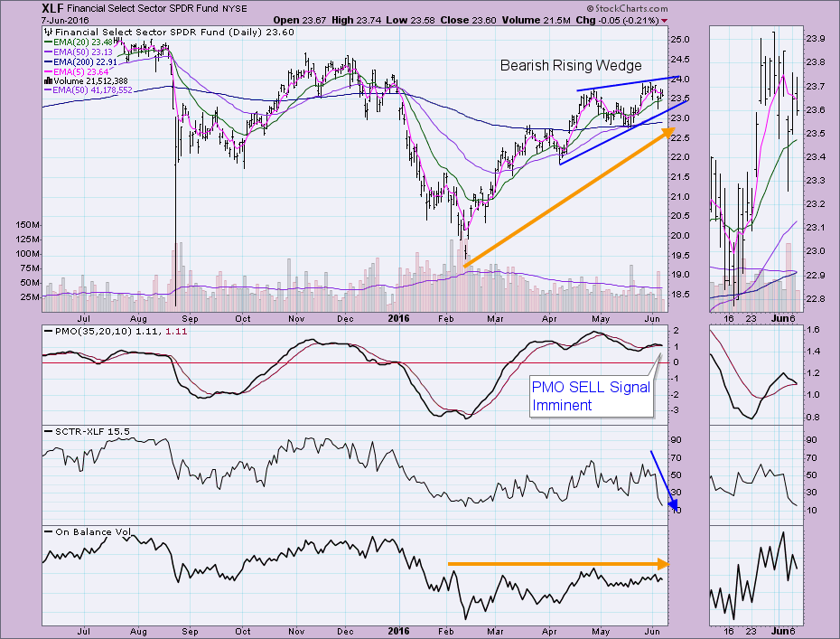Click the EMA(5) 23.64 legend entry
The height and width of the screenshot is (639, 840).
click(x=77, y=71)
